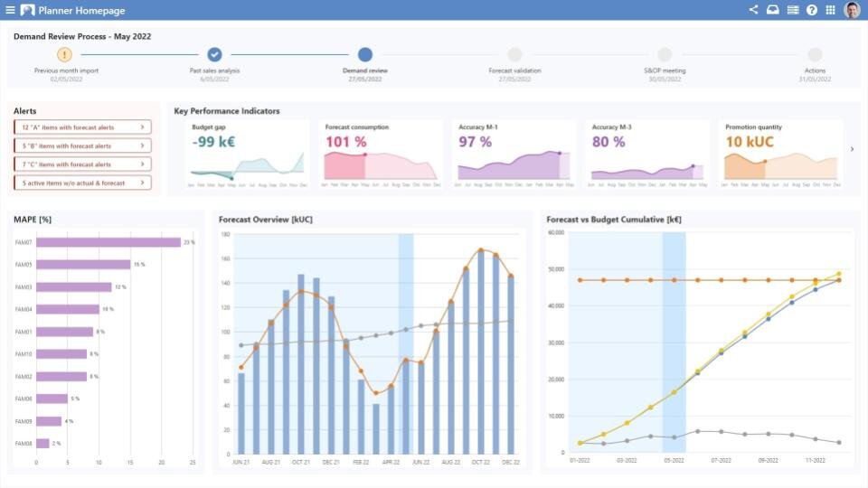The width and height of the screenshot is (868, 488).
Task: Expand the 5 "B" items forecast alerts
Action: click(82, 145)
